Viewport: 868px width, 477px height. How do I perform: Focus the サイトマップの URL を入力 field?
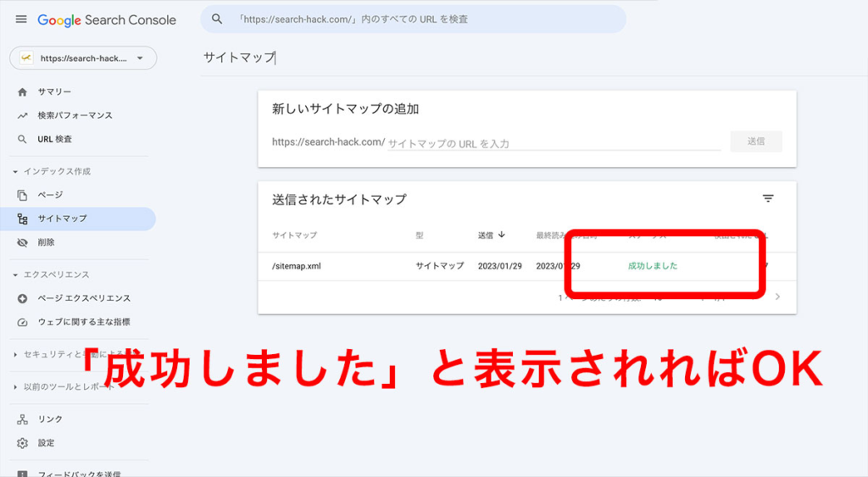554,143
